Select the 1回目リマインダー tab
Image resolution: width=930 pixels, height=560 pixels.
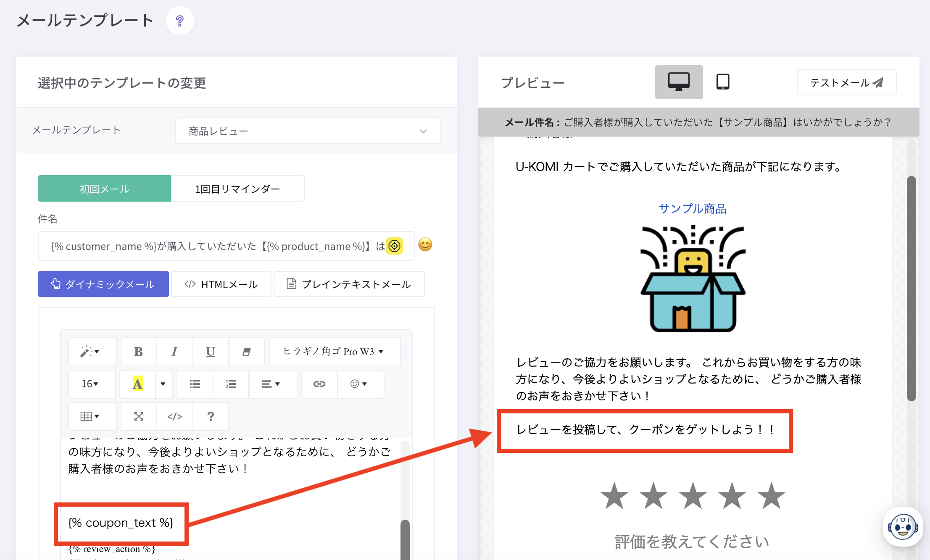coord(237,189)
